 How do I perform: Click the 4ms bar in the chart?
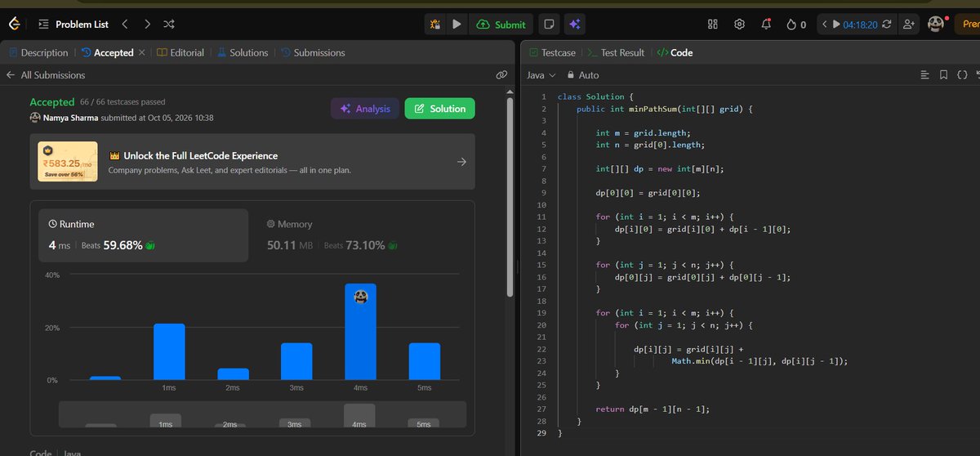tap(360, 332)
